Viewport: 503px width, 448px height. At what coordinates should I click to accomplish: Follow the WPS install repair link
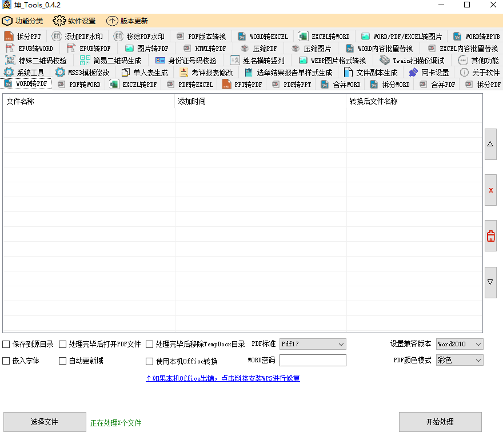[x=222, y=378]
